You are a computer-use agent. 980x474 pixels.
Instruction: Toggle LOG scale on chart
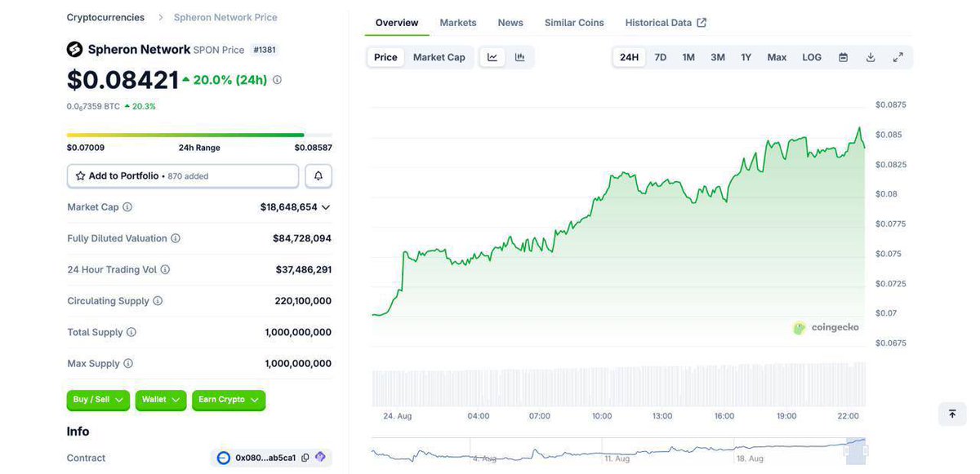812,57
